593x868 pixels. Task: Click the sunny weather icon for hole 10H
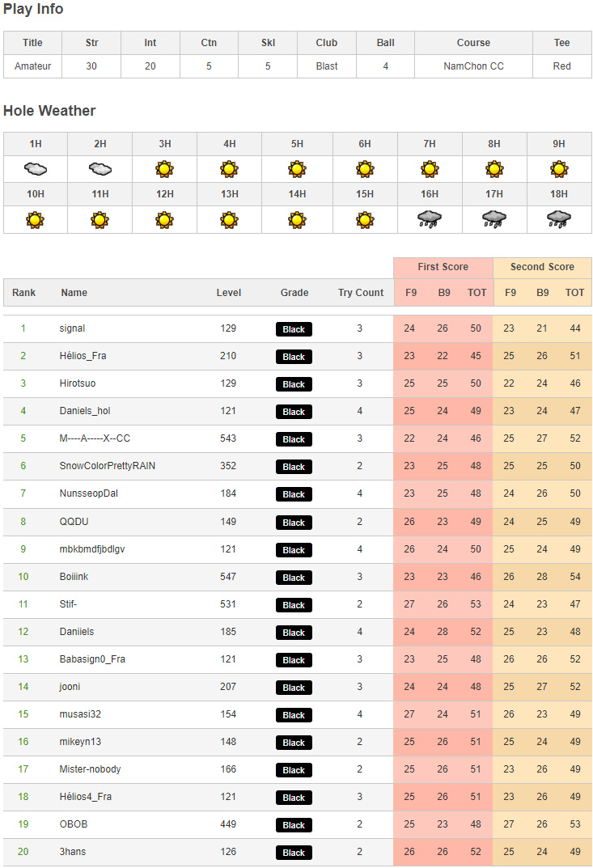pyautogui.click(x=36, y=219)
